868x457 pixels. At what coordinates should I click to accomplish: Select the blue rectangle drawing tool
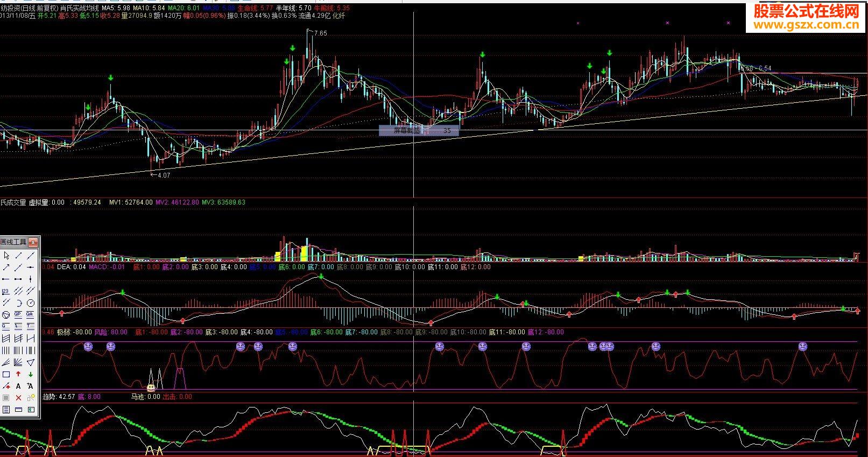pyautogui.click(x=6, y=374)
